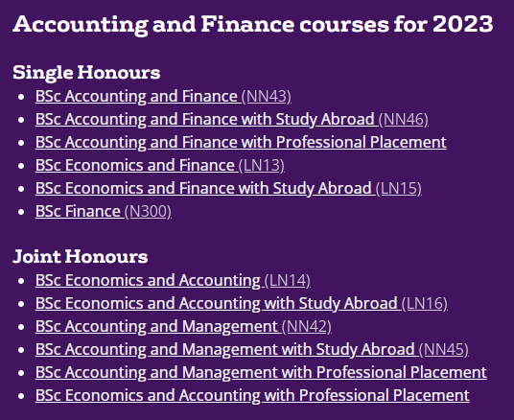Viewport: 514px width, 420px height.
Task: Open BSc Accounting and Finance with Professional Placement
Action: point(241,142)
